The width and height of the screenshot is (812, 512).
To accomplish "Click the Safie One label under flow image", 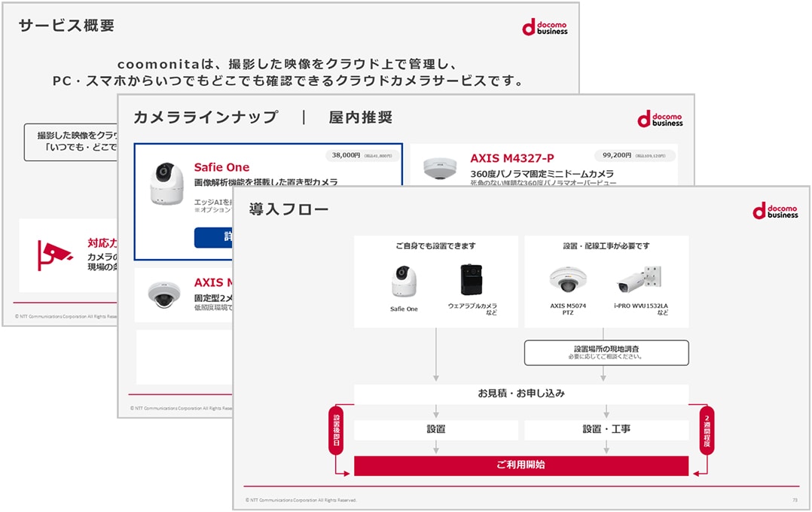I will [404, 309].
